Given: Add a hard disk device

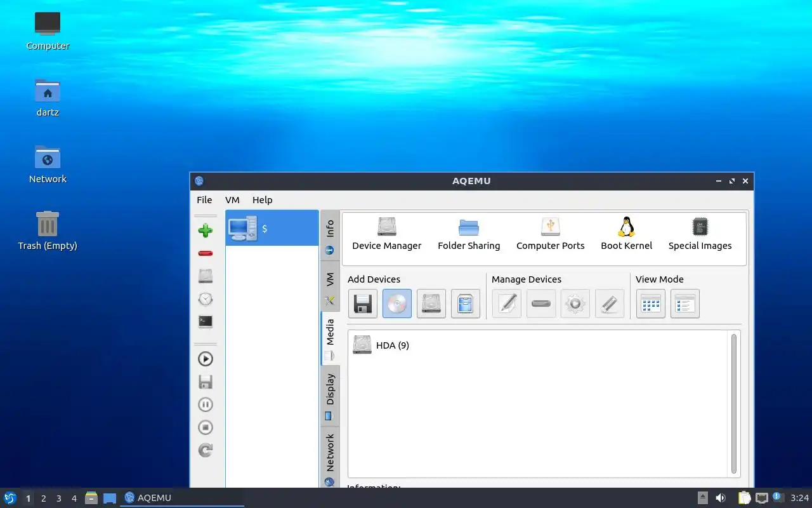Looking at the screenshot, I should coord(431,304).
